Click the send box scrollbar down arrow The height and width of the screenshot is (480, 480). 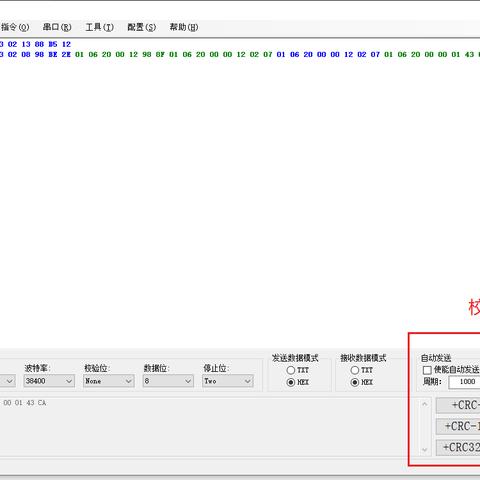424,450
